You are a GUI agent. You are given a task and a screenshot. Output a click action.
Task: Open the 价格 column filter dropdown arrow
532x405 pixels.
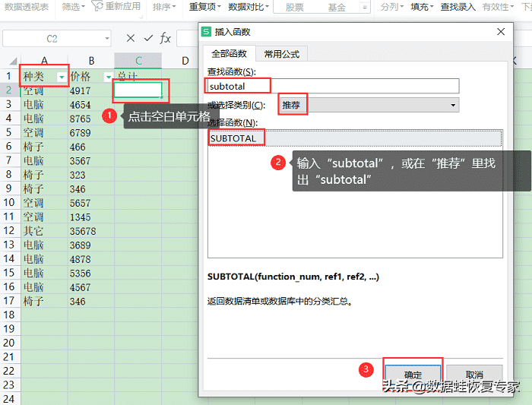108,78
